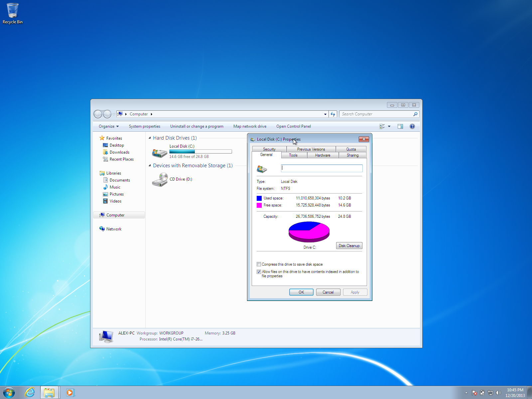Click the blue Used space swatch
The height and width of the screenshot is (399, 532).
coord(259,198)
